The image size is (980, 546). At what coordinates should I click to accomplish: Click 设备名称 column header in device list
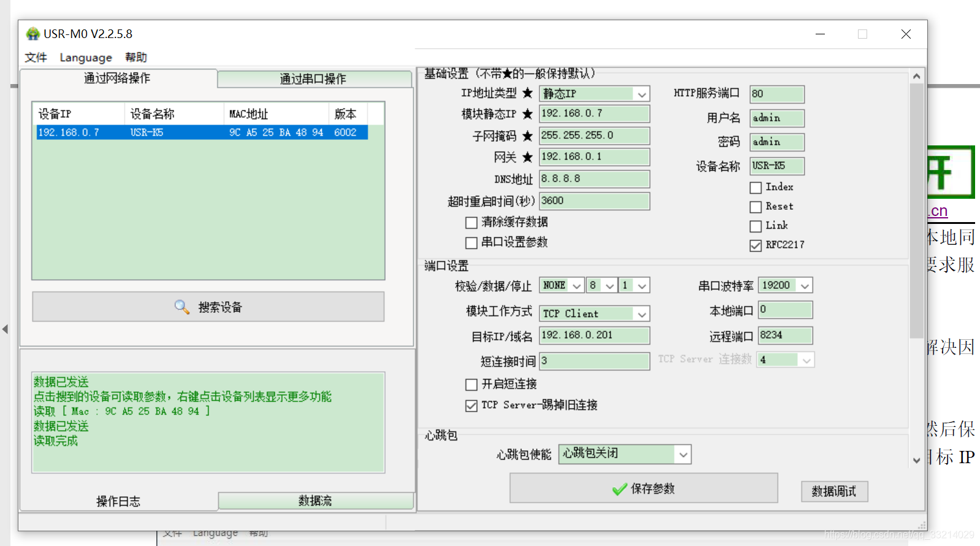click(174, 114)
